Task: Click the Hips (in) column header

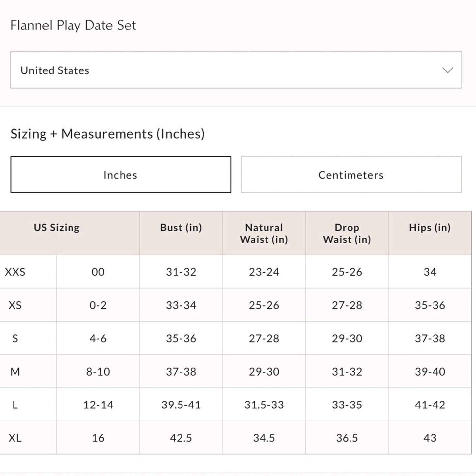Action: (x=430, y=228)
